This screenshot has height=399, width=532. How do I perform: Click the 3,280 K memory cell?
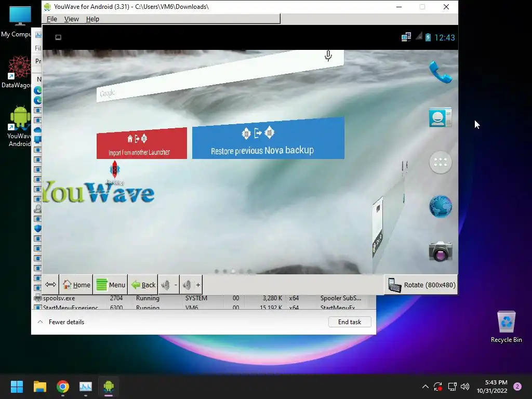click(x=272, y=298)
